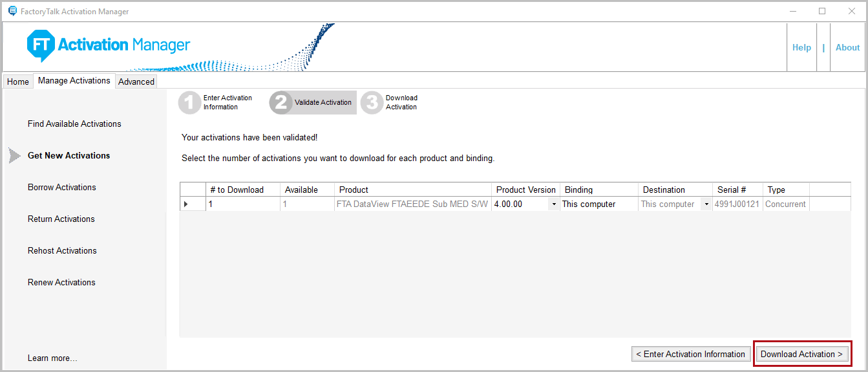The height and width of the screenshot is (372, 868).
Task: Switch to Manage Activations tab
Action: coord(74,80)
